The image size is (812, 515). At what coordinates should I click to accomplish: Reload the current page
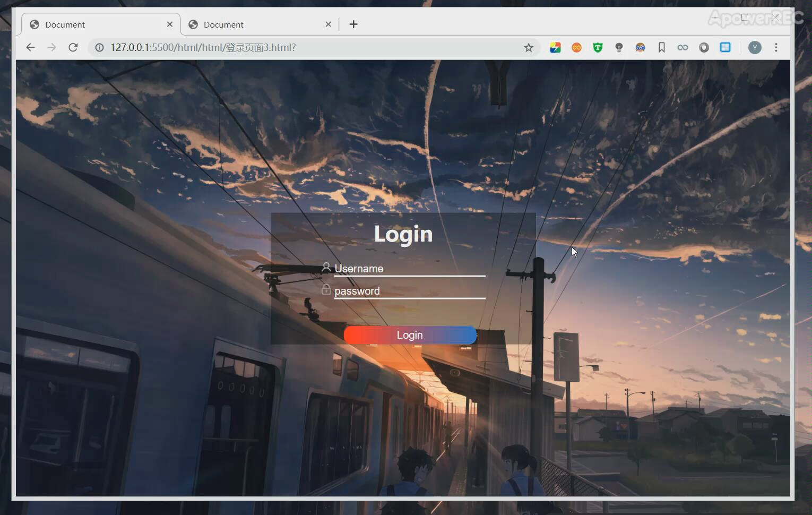73,47
